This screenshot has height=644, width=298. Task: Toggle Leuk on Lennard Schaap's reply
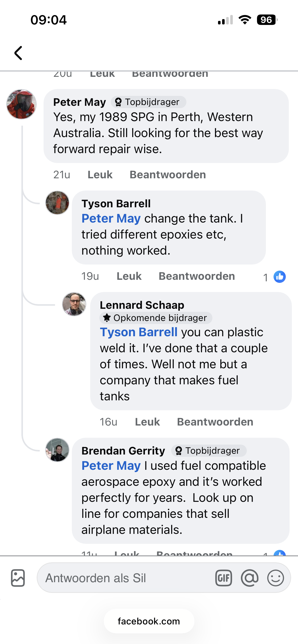[147, 422]
